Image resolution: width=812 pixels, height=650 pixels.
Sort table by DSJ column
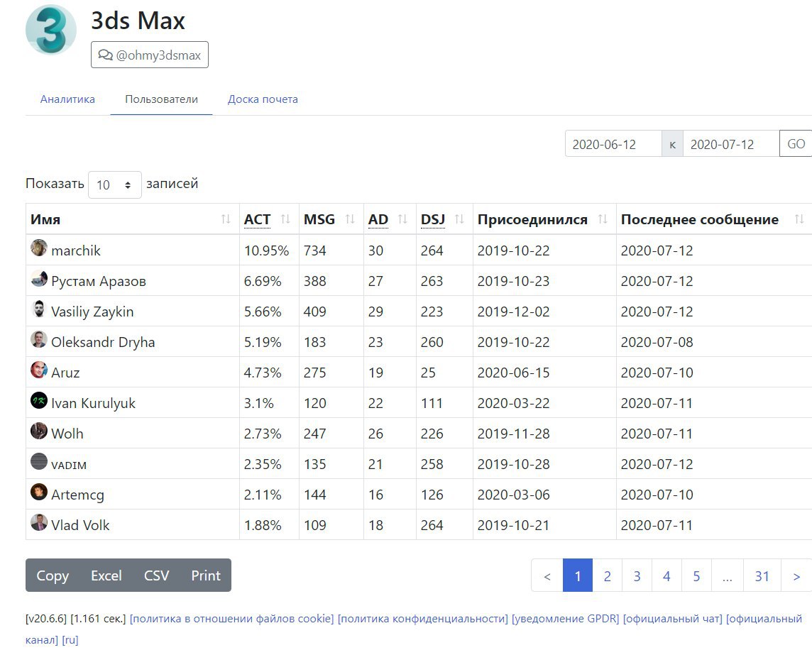[444, 219]
